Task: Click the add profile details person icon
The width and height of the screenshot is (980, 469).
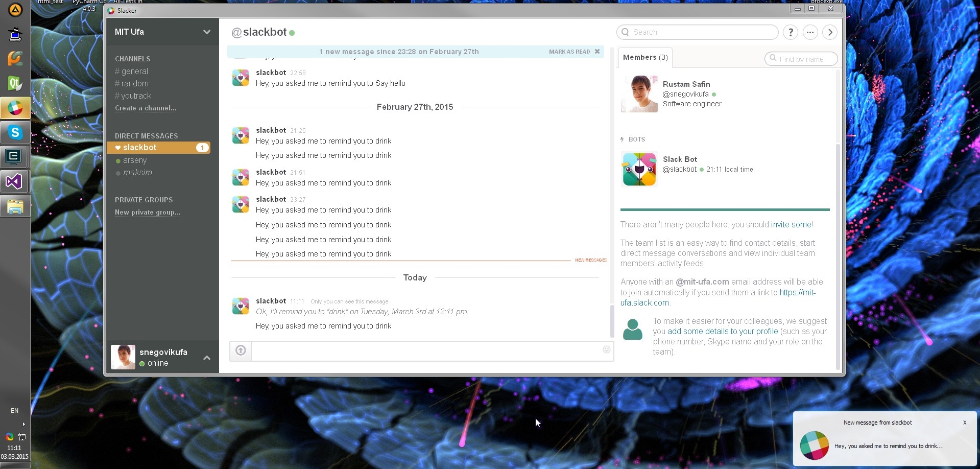Action: pyautogui.click(x=633, y=330)
